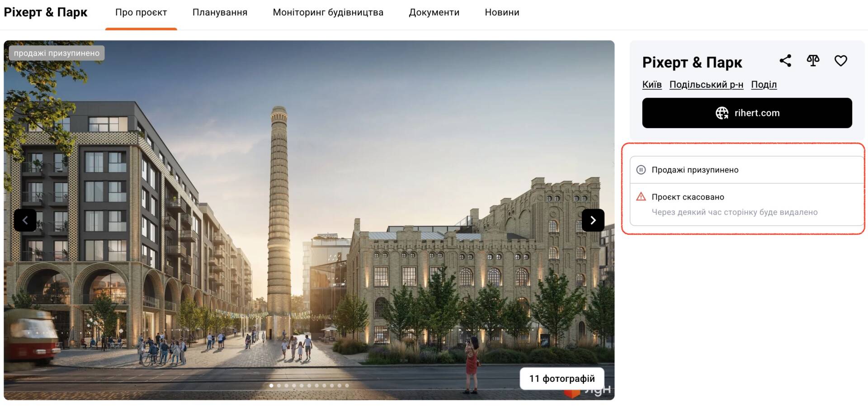Click the compare scales icon
The height and width of the screenshot is (414, 868).
[813, 61]
